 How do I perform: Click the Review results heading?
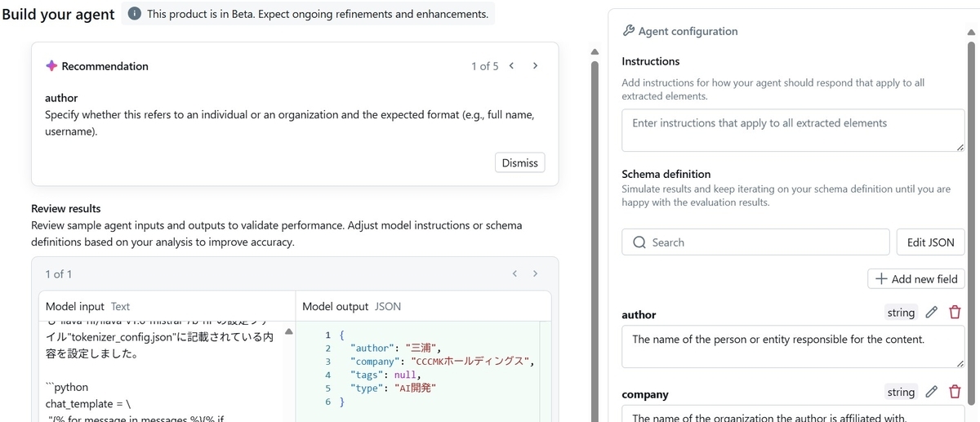point(66,209)
